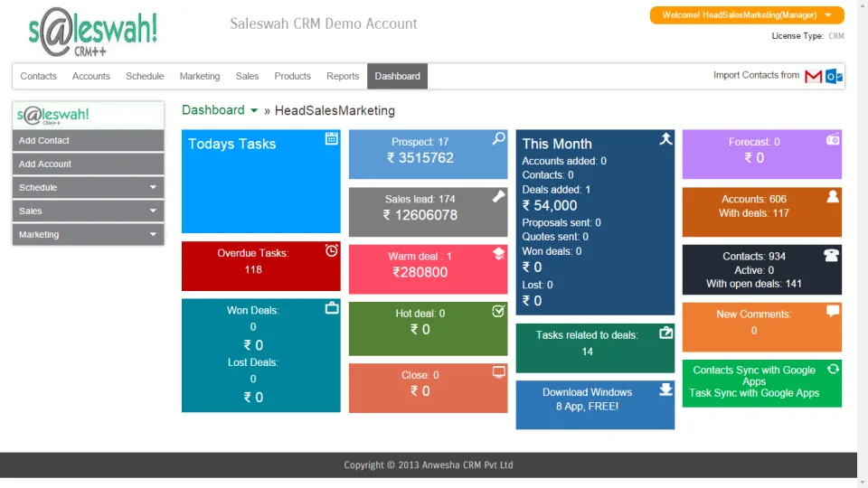Click Deals added: 1 in This Month
The image size is (868, 488).
click(556, 190)
